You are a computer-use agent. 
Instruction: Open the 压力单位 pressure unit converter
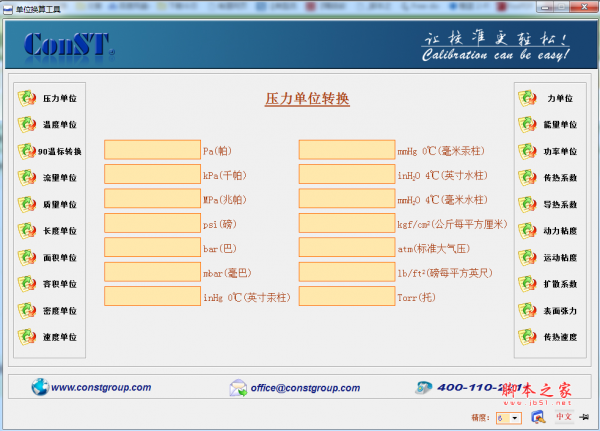coord(47,98)
